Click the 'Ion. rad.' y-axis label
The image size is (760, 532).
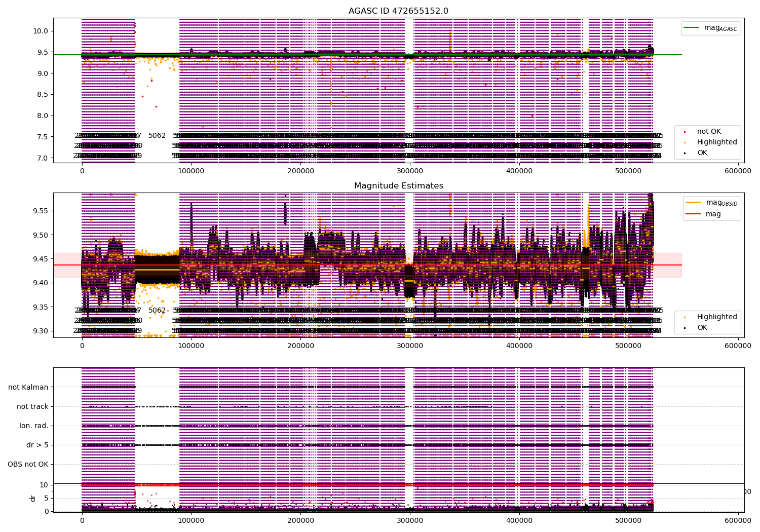[x=34, y=426]
